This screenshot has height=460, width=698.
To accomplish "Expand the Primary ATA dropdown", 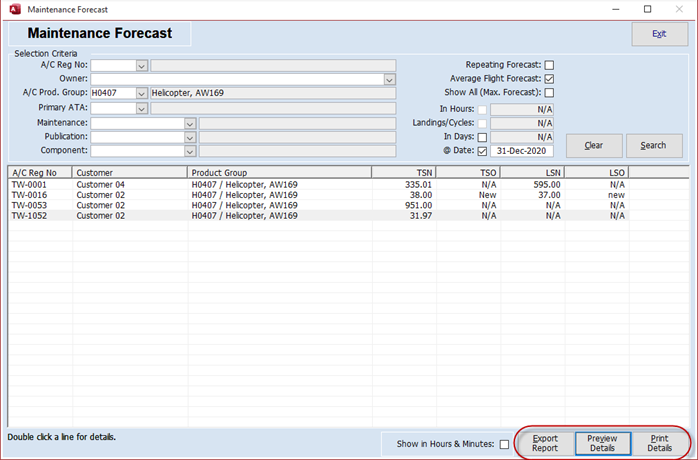I will click(x=141, y=108).
